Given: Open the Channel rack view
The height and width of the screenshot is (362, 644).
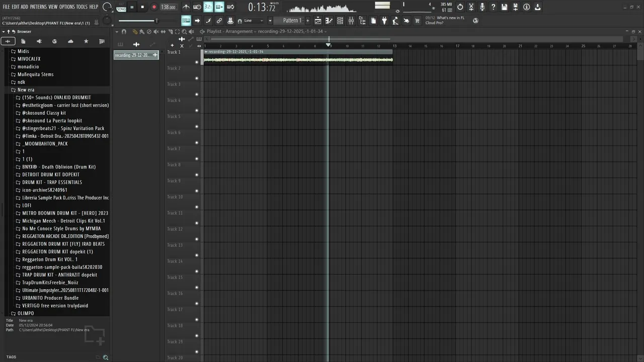Looking at the screenshot, I should pyautogui.click(x=340, y=21).
